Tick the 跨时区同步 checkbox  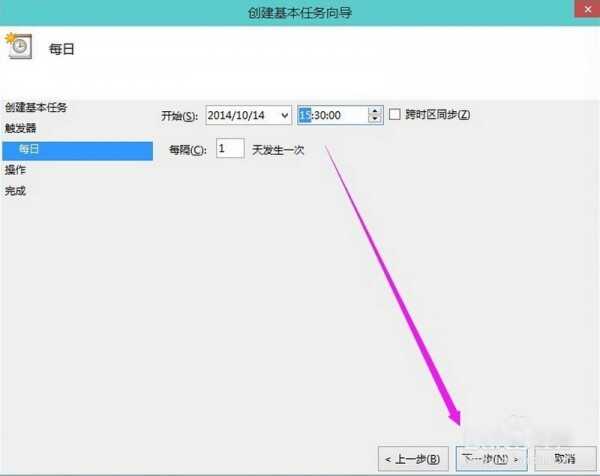[x=395, y=115]
